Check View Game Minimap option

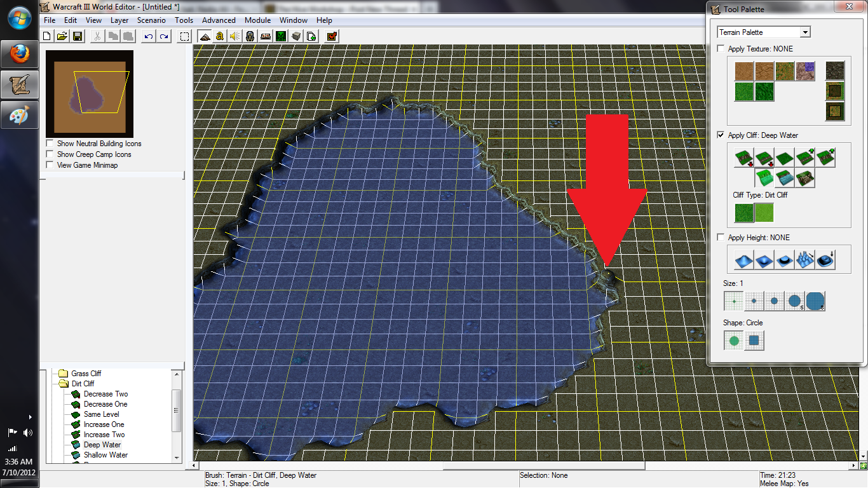pos(50,165)
